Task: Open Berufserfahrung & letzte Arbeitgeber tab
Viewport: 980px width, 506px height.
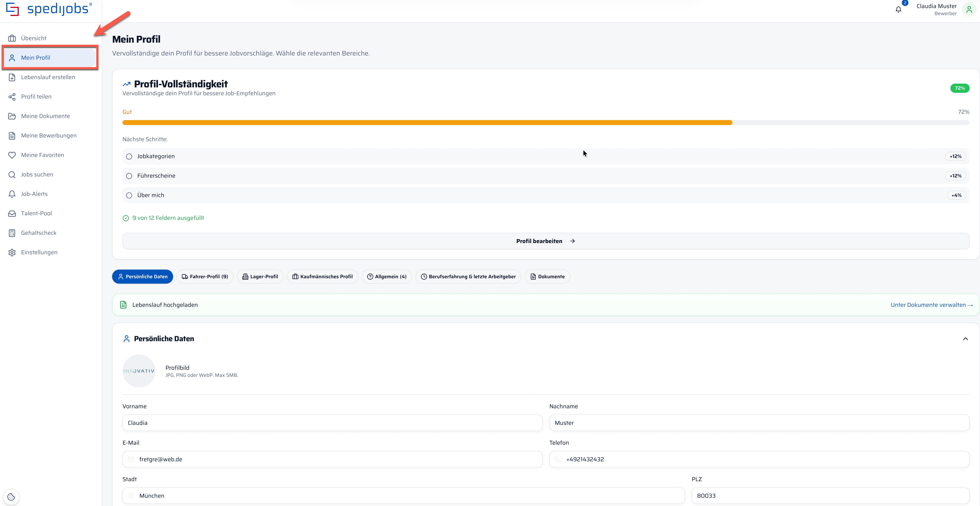Action: (468, 276)
